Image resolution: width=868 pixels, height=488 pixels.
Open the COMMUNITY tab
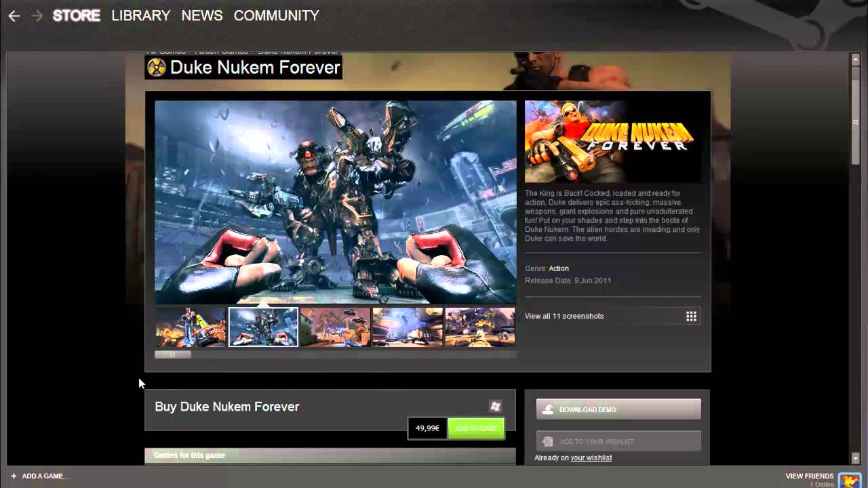click(276, 15)
